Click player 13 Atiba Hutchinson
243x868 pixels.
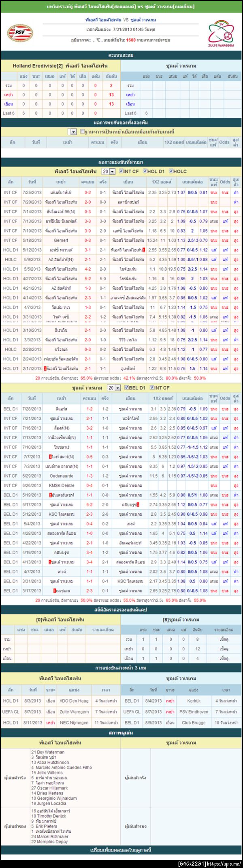tap(50, 762)
